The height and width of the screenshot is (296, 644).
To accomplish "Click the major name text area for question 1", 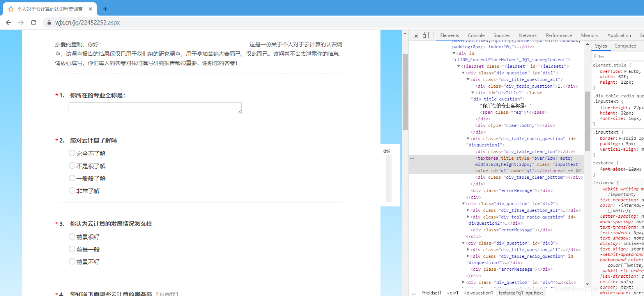I will pos(155,108).
